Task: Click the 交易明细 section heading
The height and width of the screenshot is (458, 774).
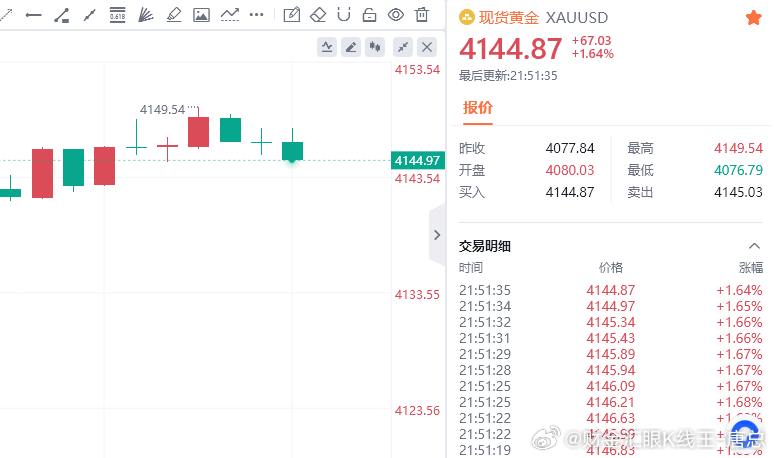Action: [x=485, y=246]
